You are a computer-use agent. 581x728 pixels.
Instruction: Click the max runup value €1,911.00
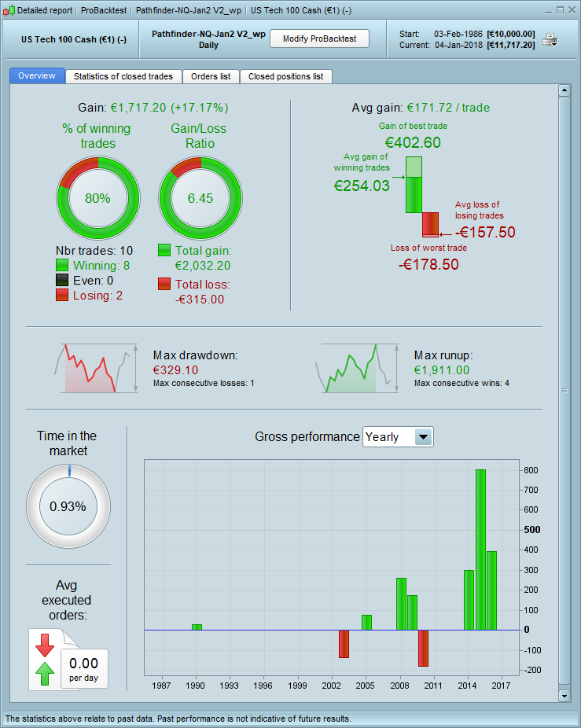tap(442, 370)
